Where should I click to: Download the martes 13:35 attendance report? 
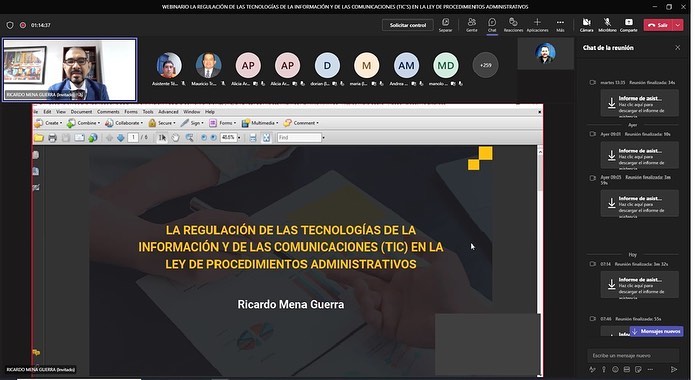[640, 103]
